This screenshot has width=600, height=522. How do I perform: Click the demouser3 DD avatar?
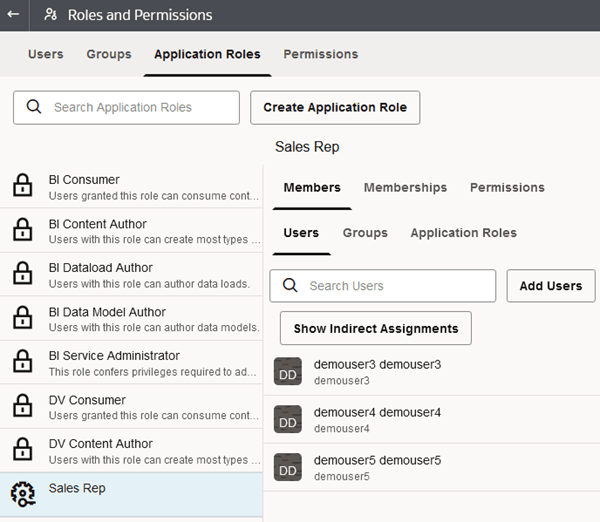[288, 371]
